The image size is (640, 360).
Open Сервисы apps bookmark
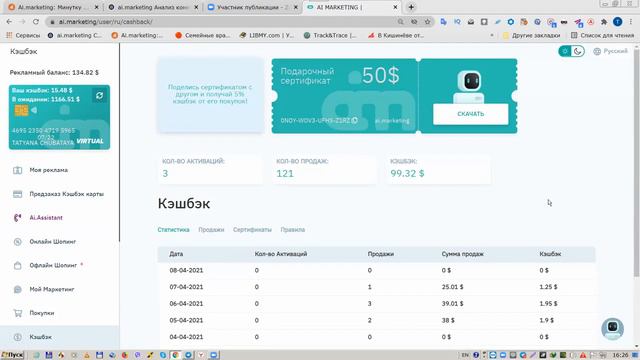tap(23, 36)
